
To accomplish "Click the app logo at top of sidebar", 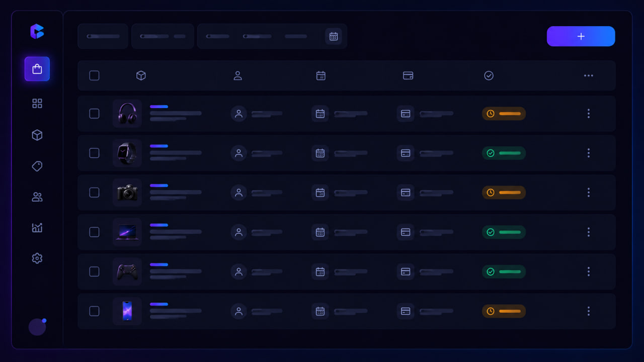I will click(37, 31).
